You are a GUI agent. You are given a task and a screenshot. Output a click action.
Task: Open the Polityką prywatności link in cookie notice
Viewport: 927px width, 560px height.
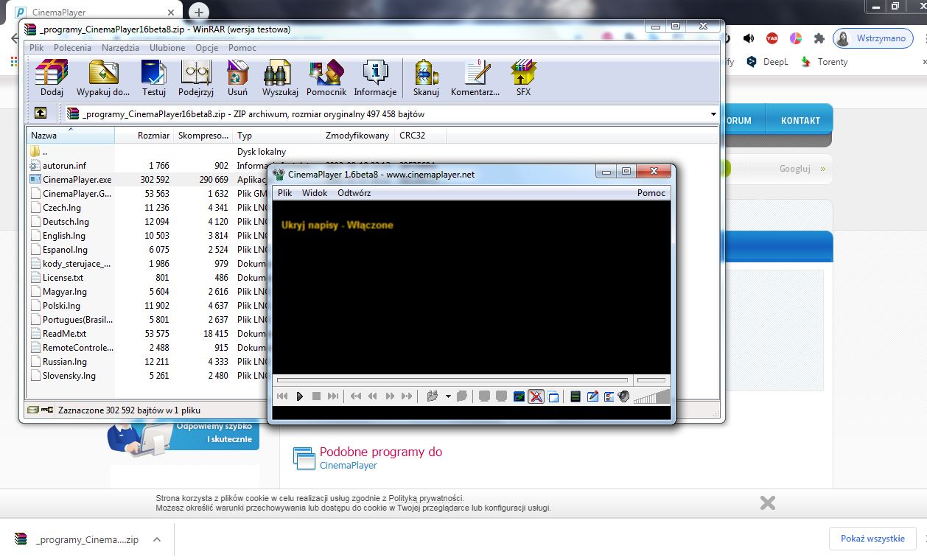(425, 498)
